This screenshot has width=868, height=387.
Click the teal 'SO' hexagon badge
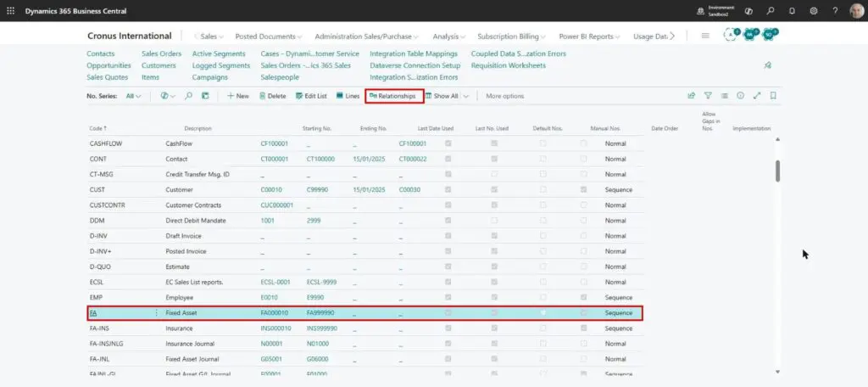click(x=770, y=35)
